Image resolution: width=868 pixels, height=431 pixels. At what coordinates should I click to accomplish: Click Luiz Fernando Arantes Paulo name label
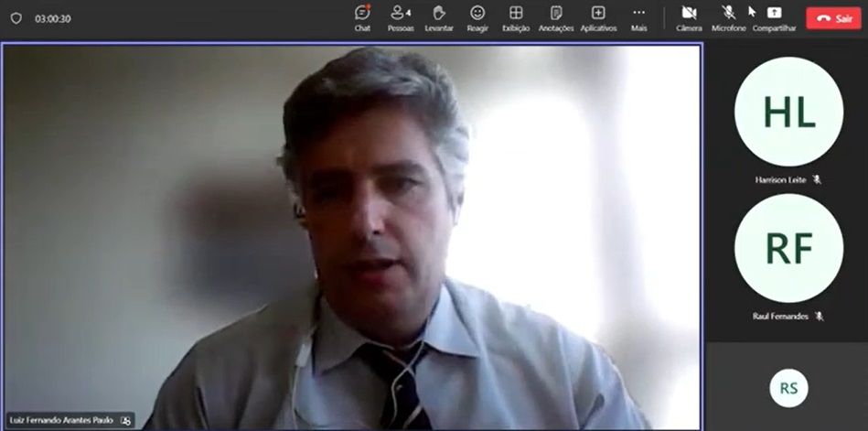click(x=61, y=420)
